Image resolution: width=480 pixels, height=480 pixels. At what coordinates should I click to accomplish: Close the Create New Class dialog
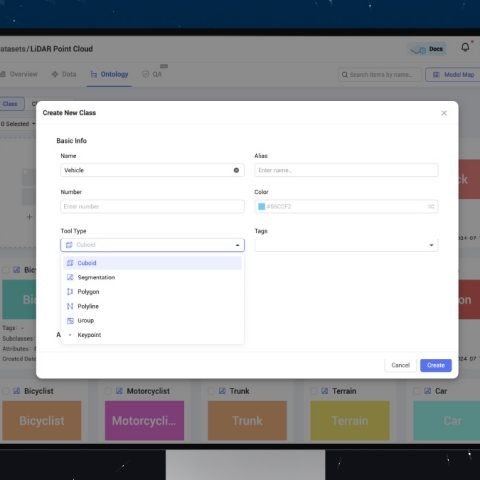(444, 113)
